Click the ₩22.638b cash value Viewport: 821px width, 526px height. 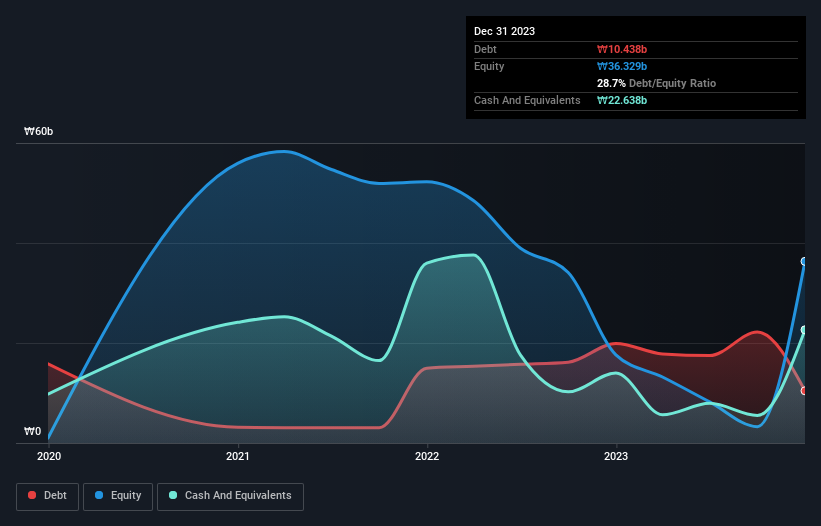click(622, 100)
